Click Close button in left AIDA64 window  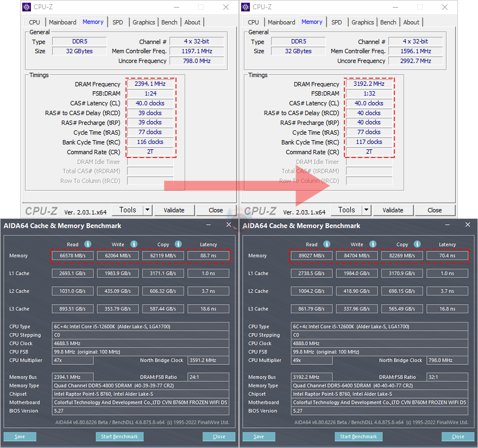[x=219, y=437]
